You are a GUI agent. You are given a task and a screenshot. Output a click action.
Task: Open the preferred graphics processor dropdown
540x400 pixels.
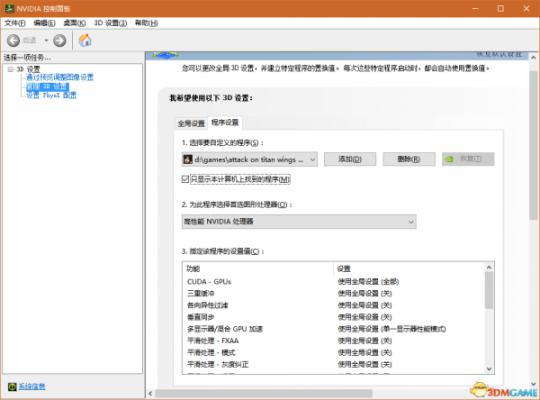(x=299, y=222)
